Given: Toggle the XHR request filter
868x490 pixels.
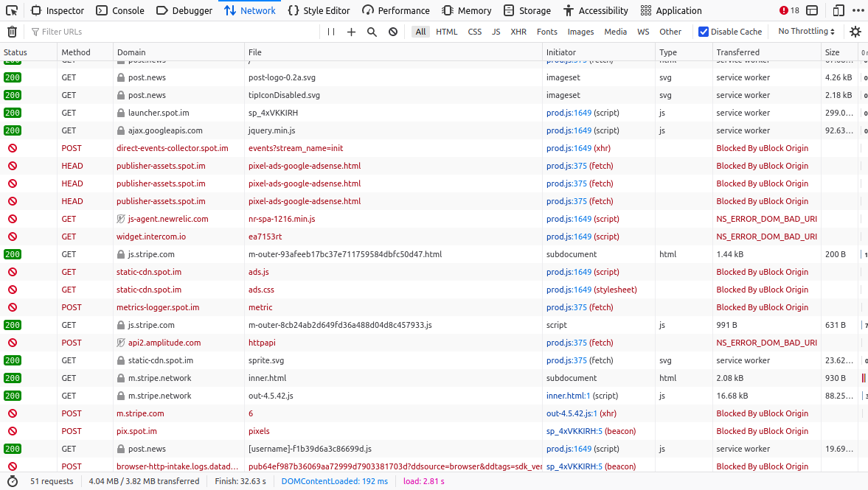Looking at the screenshot, I should pos(518,32).
